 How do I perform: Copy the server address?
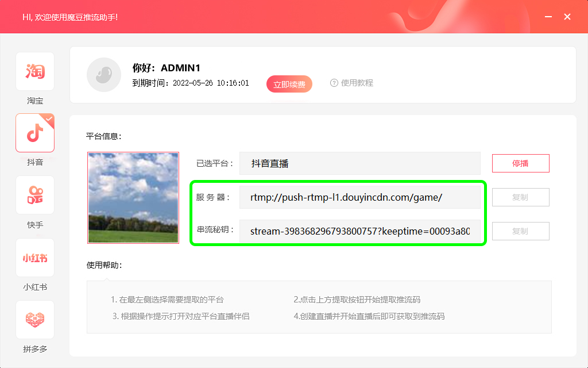pyautogui.click(x=520, y=197)
